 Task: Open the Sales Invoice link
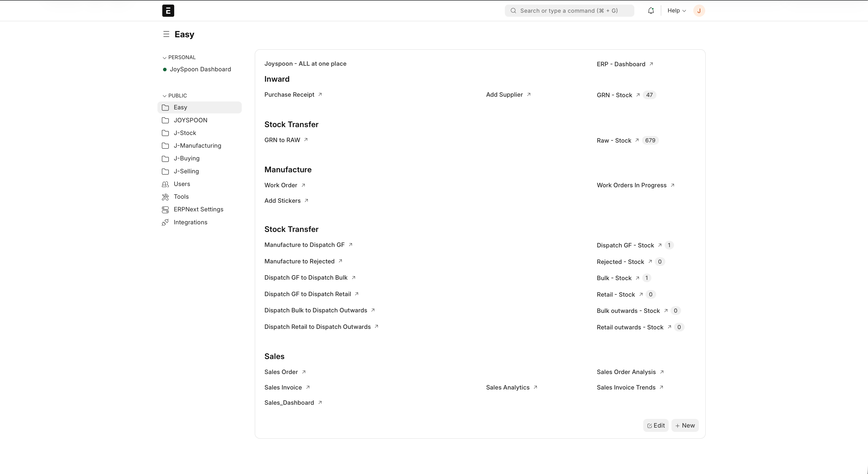pos(283,387)
